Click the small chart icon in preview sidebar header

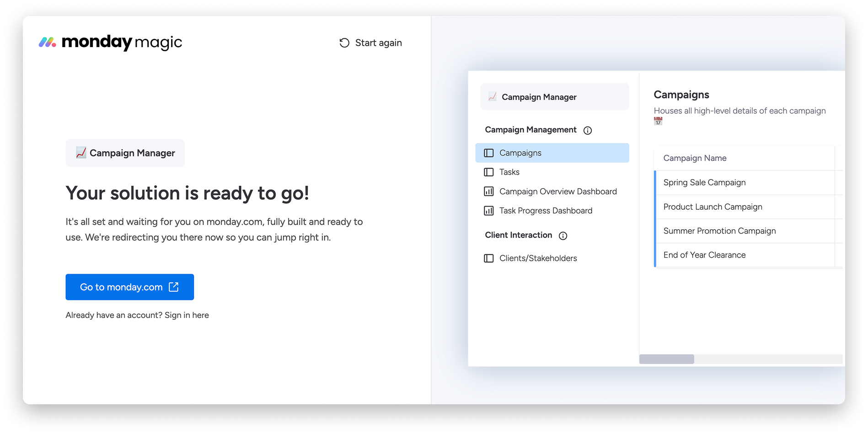(x=493, y=96)
